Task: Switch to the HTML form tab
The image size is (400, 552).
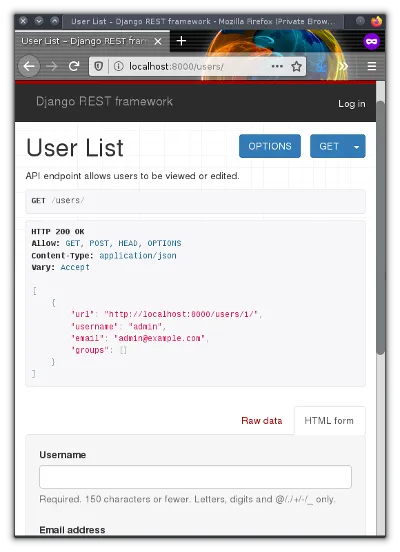Action: pos(329,421)
